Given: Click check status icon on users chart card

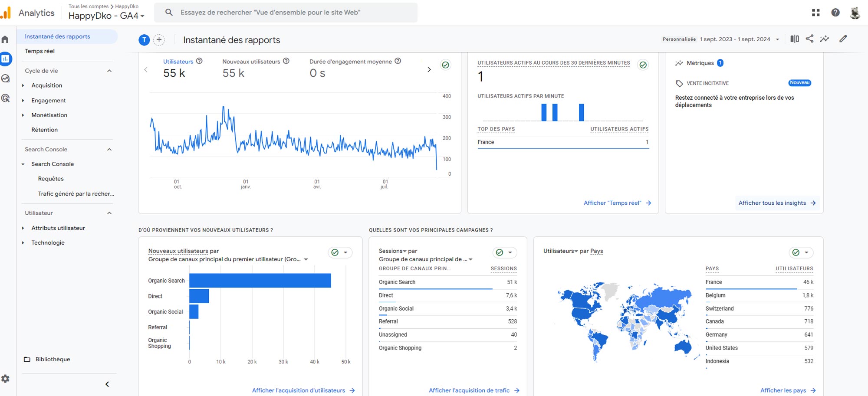Looking at the screenshot, I should pos(445,65).
